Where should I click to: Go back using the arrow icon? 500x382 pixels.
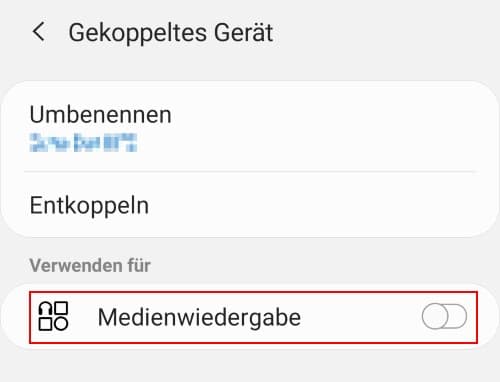click(x=38, y=32)
